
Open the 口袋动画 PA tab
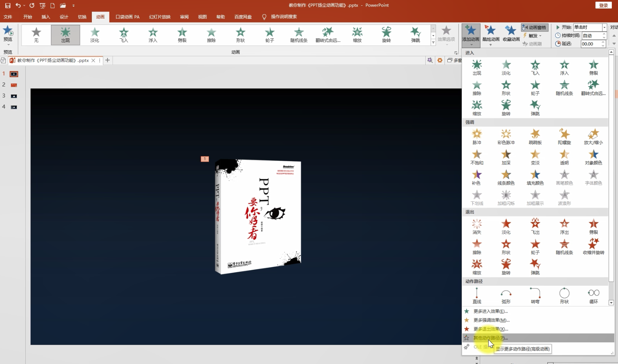(127, 17)
